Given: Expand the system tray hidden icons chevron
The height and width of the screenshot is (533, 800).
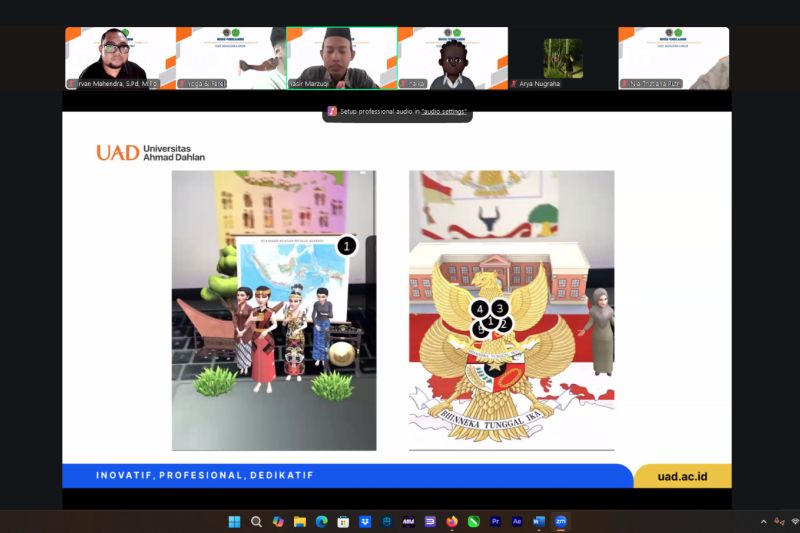Looking at the screenshot, I should click(x=763, y=521).
